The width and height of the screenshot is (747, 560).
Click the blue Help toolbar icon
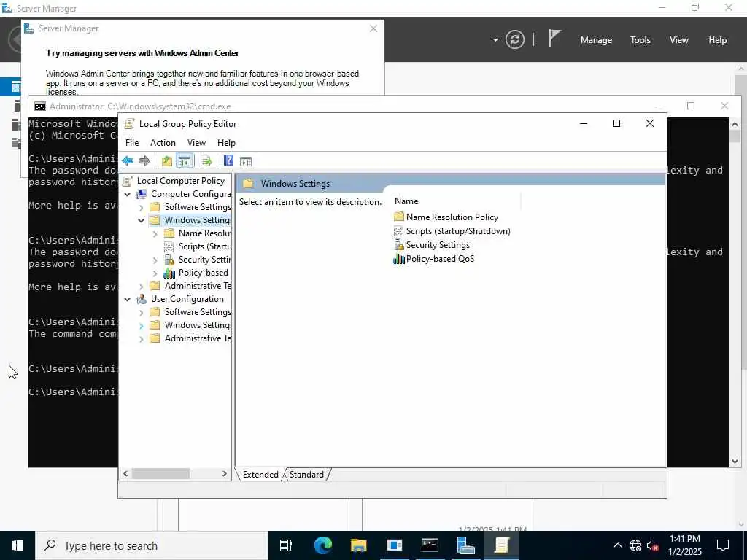[x=228, y=161]
